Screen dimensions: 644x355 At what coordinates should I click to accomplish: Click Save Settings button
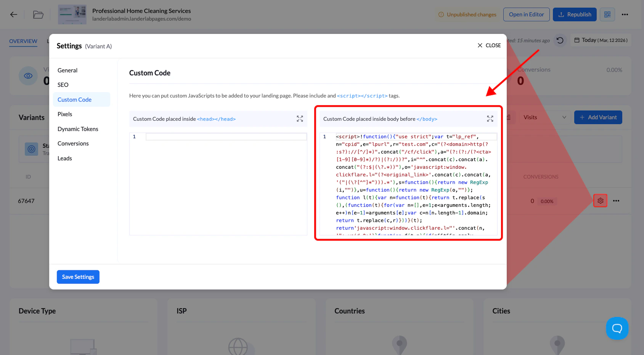pos(78,277)
